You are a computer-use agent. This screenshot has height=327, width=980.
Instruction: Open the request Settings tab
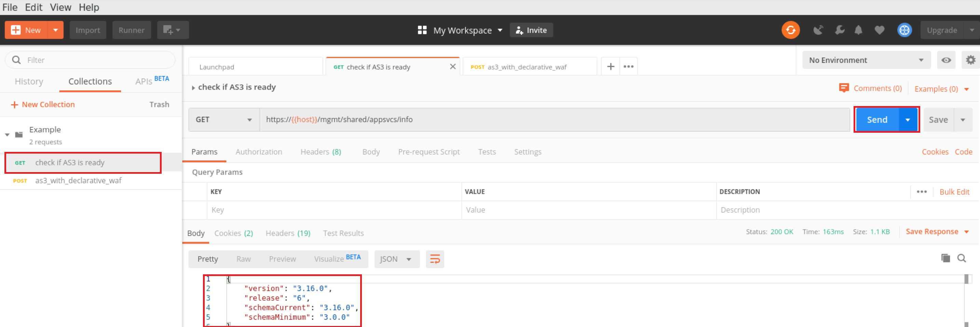point(528,152)
